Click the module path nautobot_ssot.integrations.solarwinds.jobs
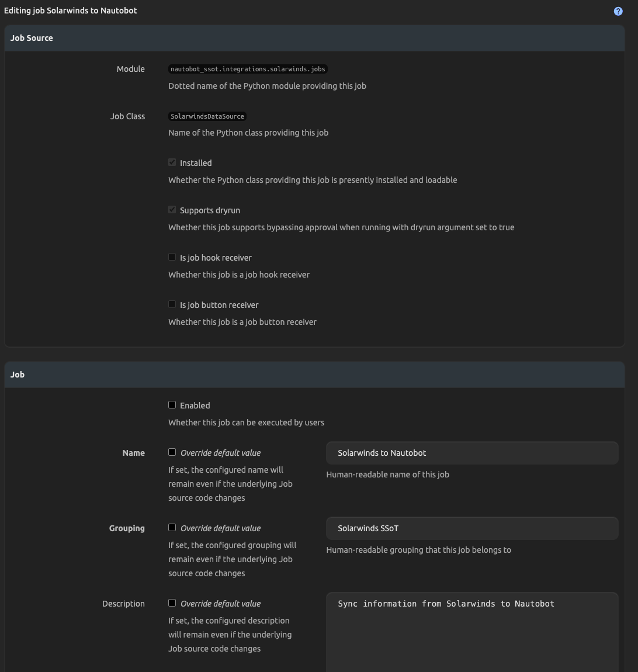 tap(248, 69)
